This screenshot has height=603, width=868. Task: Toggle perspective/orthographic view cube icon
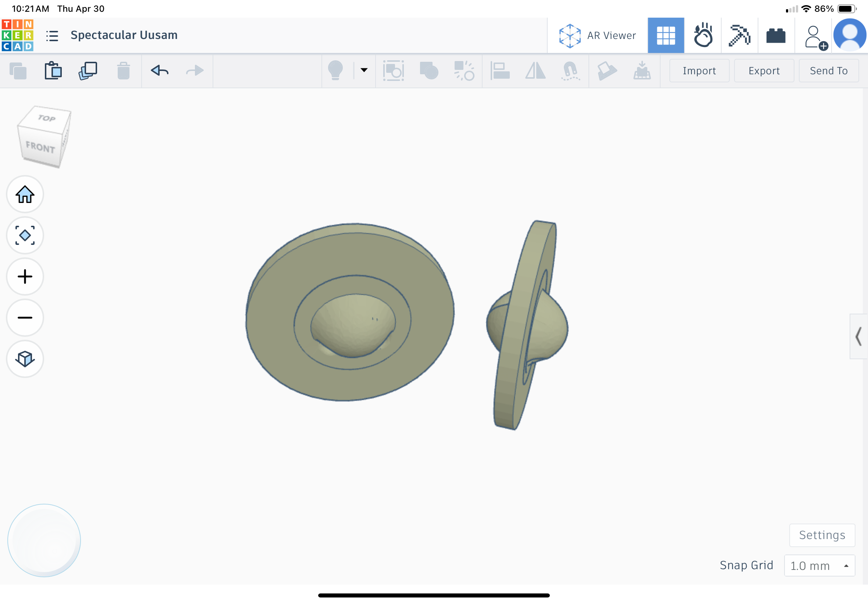click(x=25, y=359)
